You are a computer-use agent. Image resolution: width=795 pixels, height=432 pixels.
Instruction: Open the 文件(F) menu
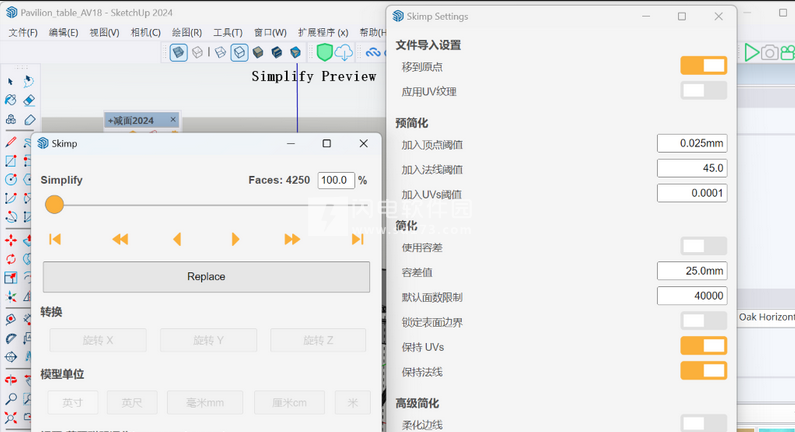23,32
